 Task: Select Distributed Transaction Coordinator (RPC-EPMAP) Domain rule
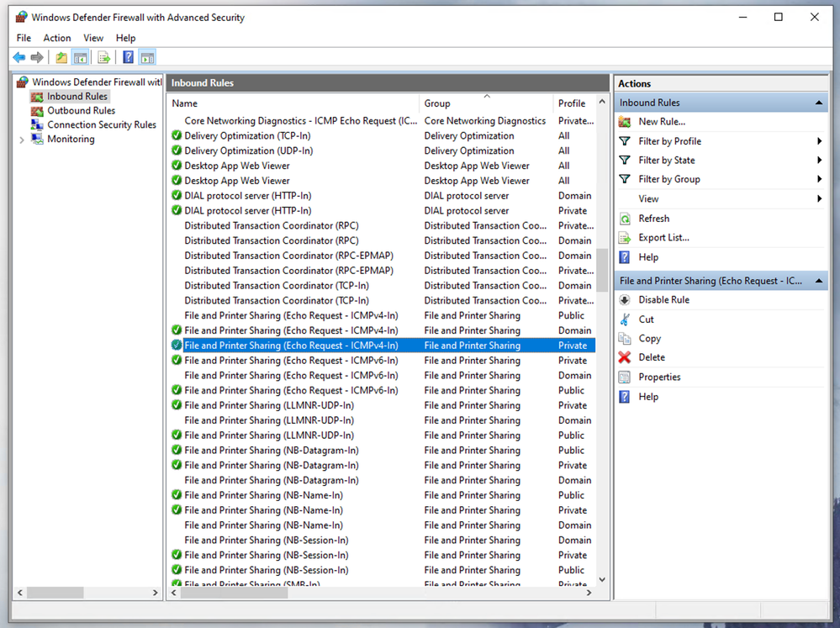pos(382,256)
